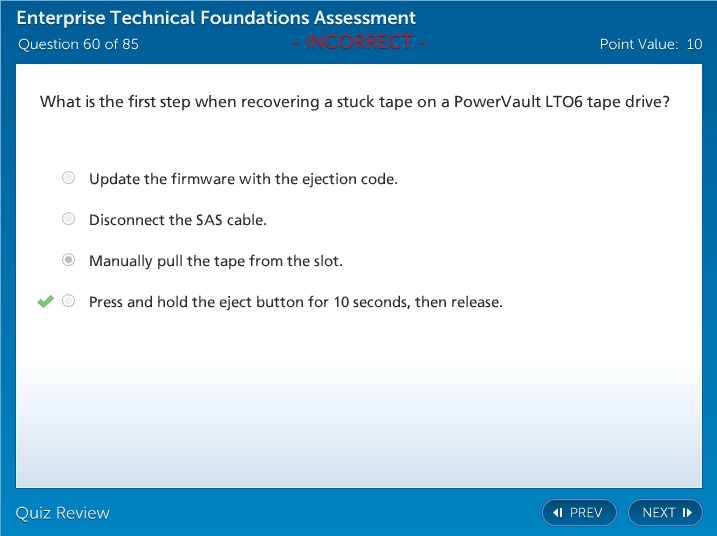Click the 'Update the firmware with the ejection code' answer text
717x536 pixels.
pos(243,179)
